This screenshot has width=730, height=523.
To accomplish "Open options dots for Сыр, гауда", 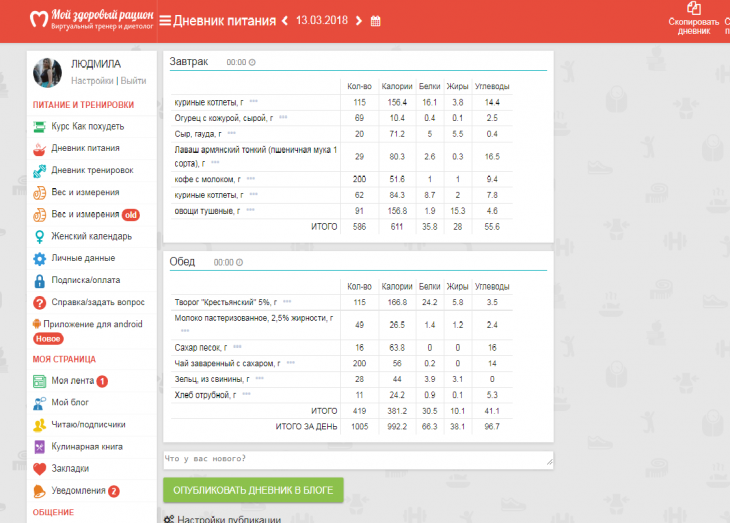I will 232,133.
